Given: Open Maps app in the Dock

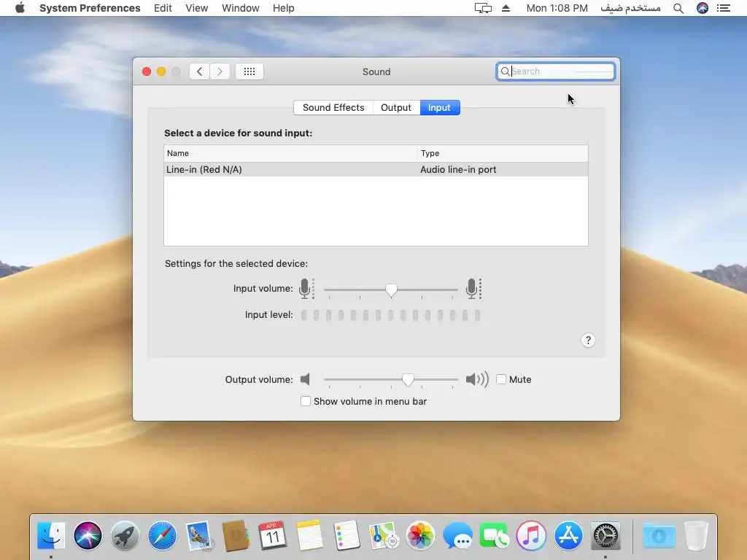Looking at the screenshot, I should click(384, 535).
